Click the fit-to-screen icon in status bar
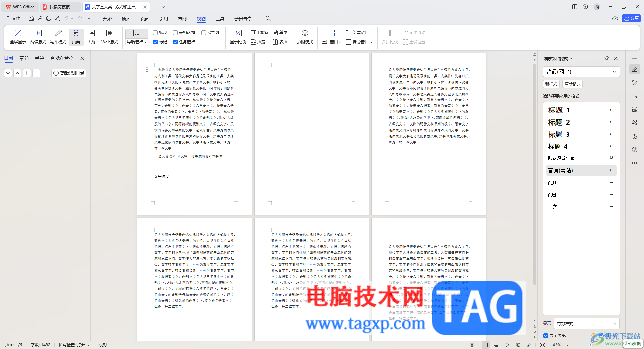The image size is (644, 349). tap(542, 345)
